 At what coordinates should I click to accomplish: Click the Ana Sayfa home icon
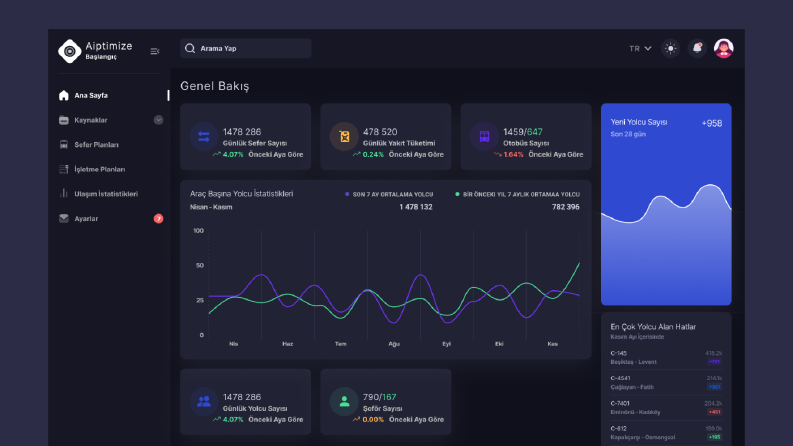pyautogui.click(x=64, y=95)
